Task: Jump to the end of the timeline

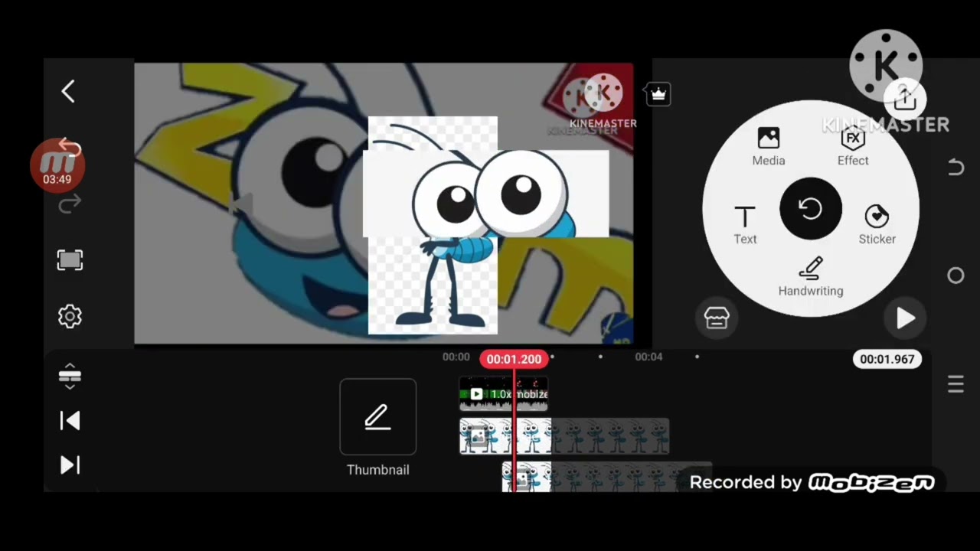Action: [70, 465]
